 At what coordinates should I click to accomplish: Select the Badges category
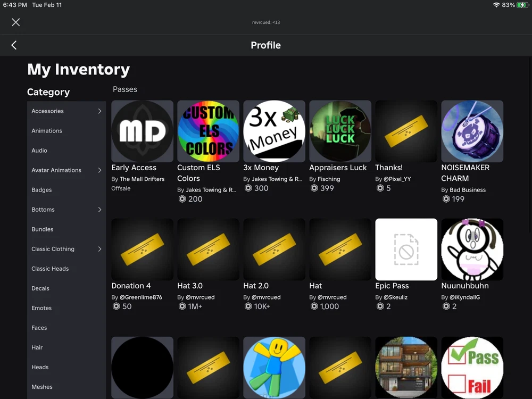tap(41, 190)
